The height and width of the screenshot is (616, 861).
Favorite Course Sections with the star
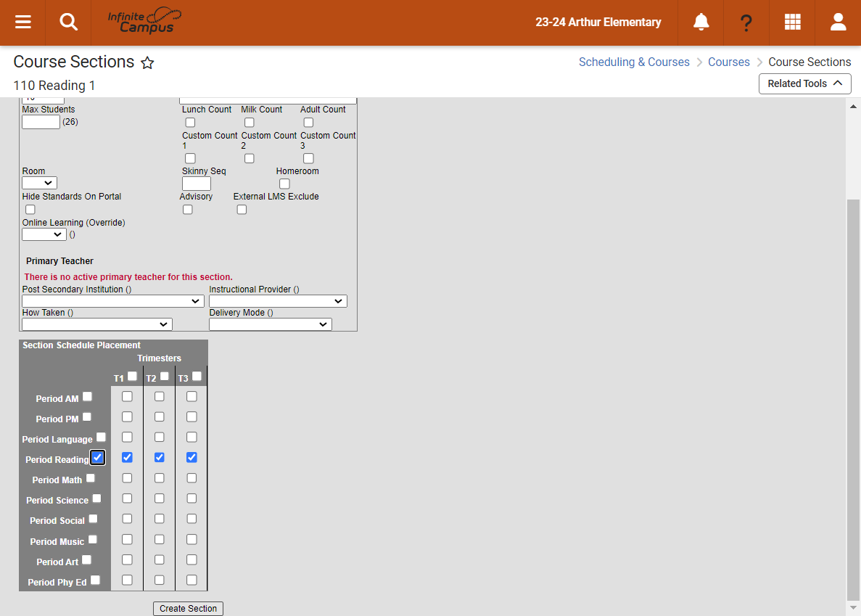[147, 62]
